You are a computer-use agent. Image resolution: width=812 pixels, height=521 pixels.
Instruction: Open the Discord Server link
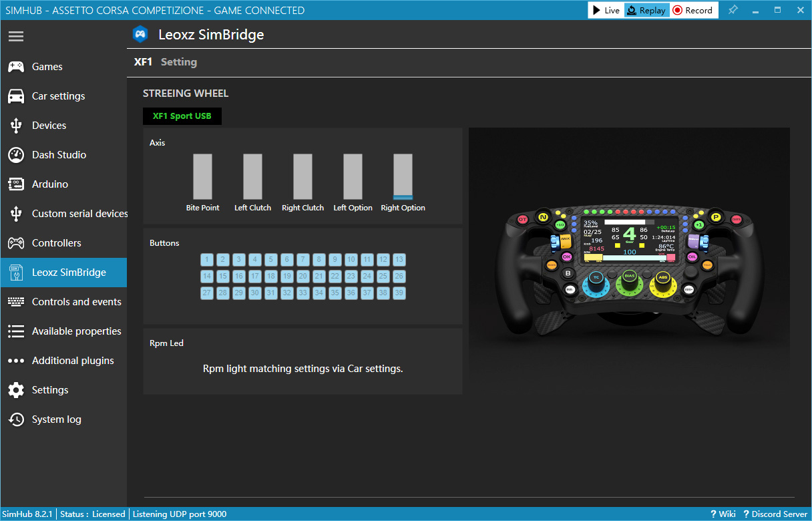pos(775,514)
